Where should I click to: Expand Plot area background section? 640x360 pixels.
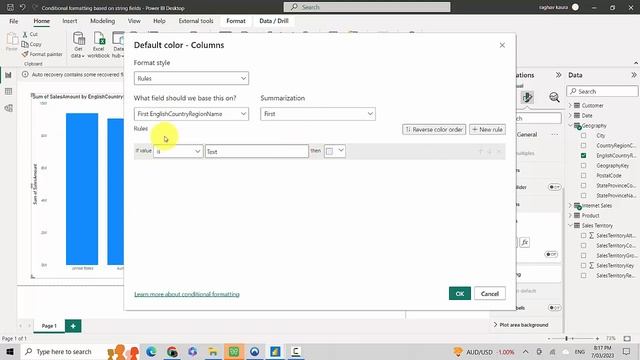[x=521, y=325]
